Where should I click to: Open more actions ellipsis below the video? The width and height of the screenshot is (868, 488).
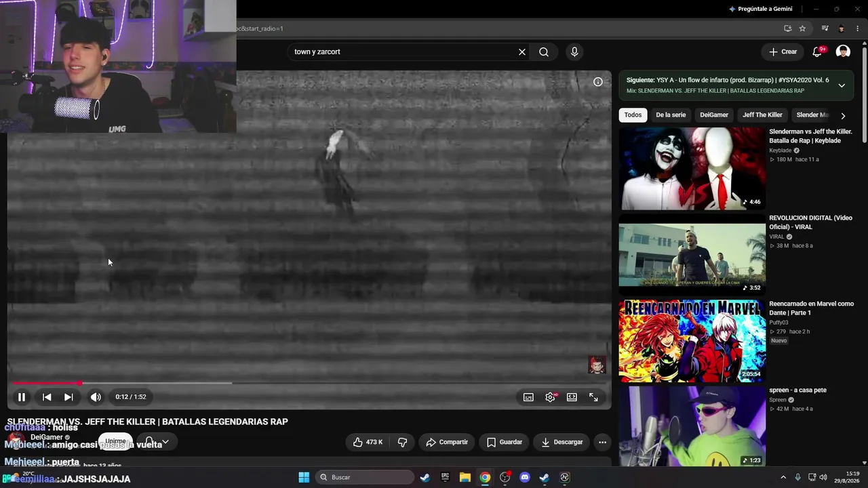tap(602, 443)
